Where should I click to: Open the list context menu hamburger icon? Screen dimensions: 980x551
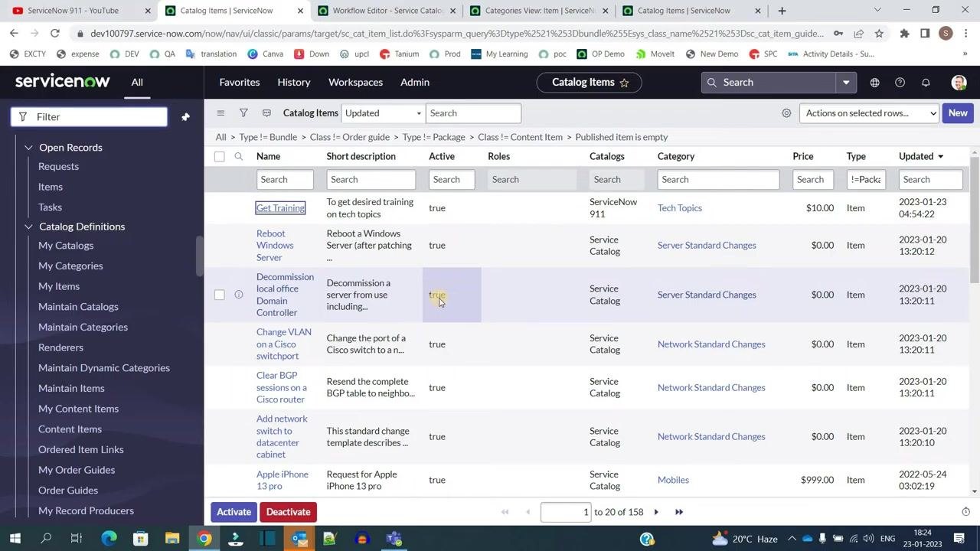(x=220, y=113)
